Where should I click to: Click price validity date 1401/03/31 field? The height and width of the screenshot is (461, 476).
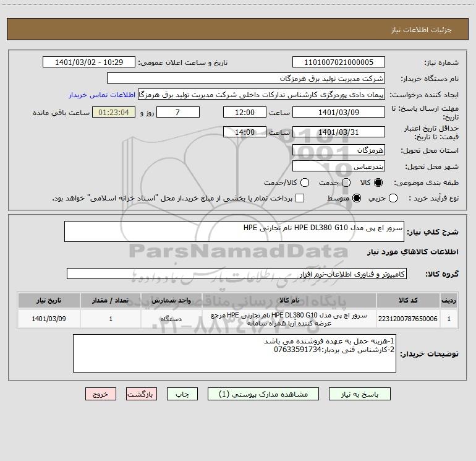(x=339, y=132)
